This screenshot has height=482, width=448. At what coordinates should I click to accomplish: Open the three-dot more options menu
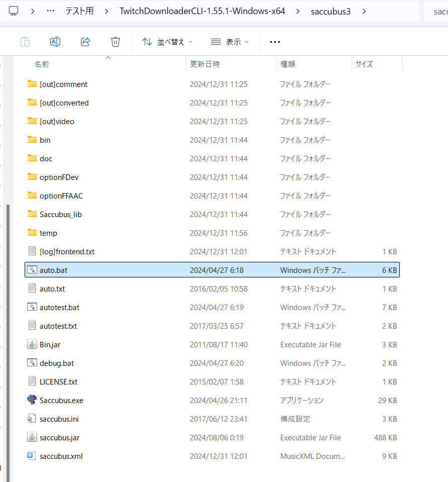pos(275,42)
